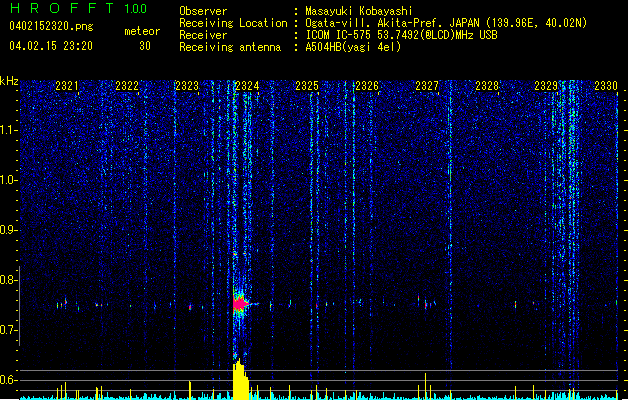Click the 2323 time marker
629x400 pixels.
[x=187, y=86]
